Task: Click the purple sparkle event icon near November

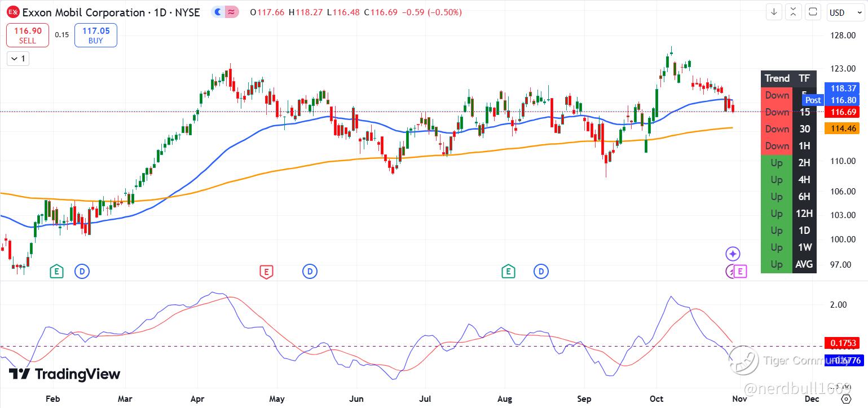Action: (x=733, y=254)
